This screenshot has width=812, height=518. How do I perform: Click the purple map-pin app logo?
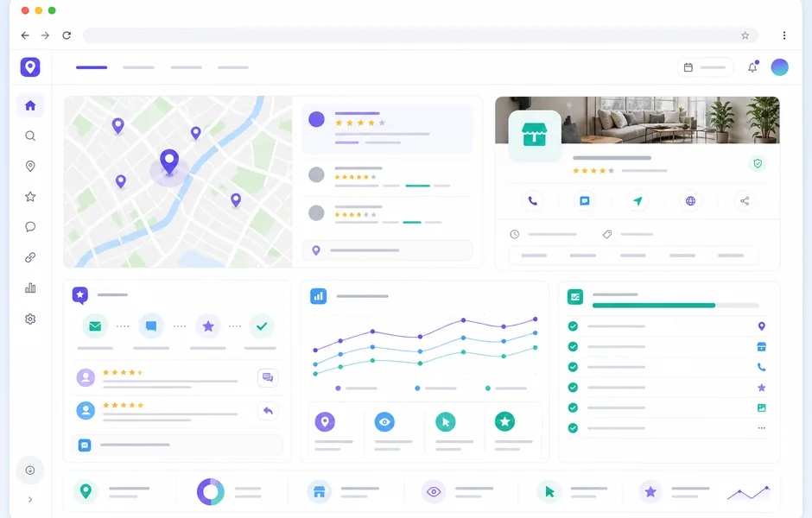pyautogui.click(x=30, y=66)
